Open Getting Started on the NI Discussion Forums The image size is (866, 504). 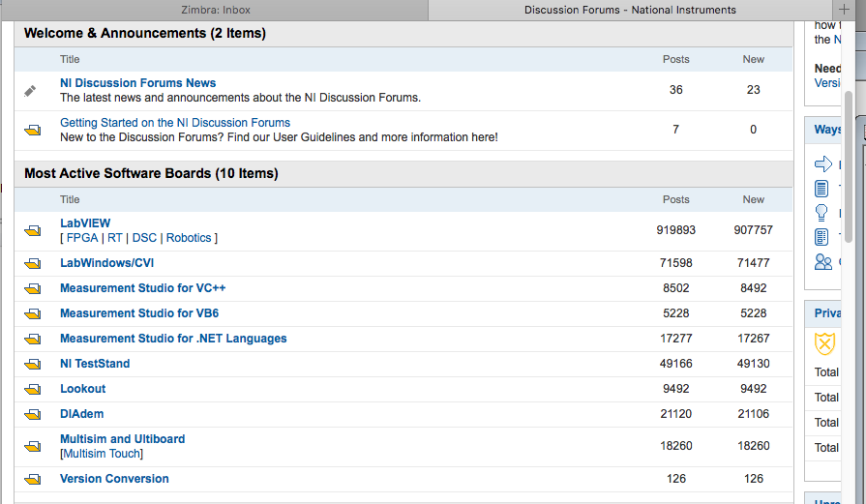pos(175,123)
